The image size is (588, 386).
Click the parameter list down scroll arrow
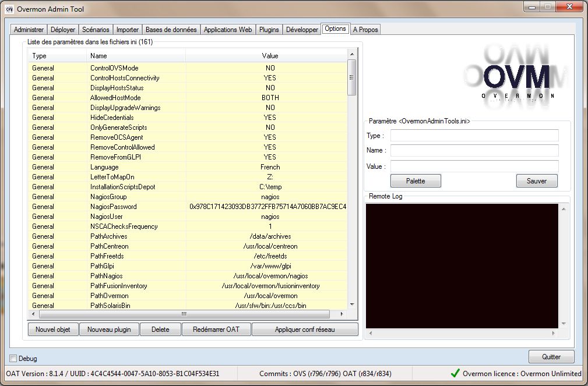point(352,304)
